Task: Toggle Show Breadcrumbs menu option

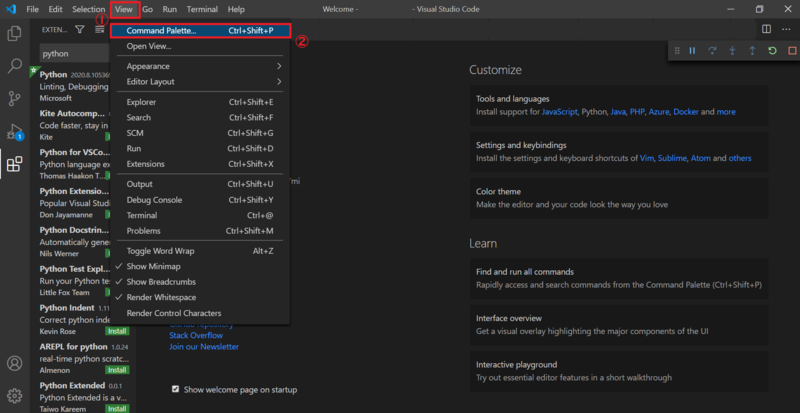Action: click(199, 282)
